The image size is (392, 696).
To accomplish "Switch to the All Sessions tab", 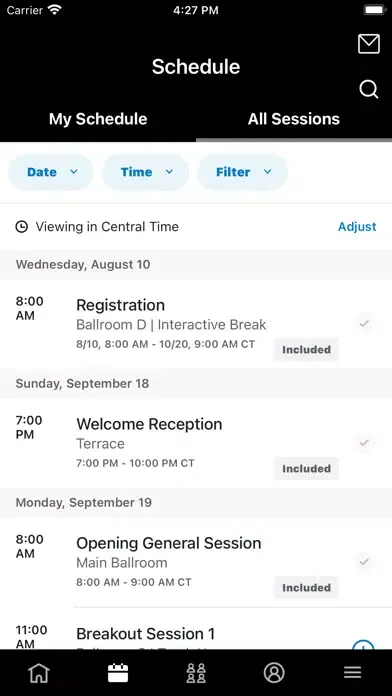I will point(294,119).
